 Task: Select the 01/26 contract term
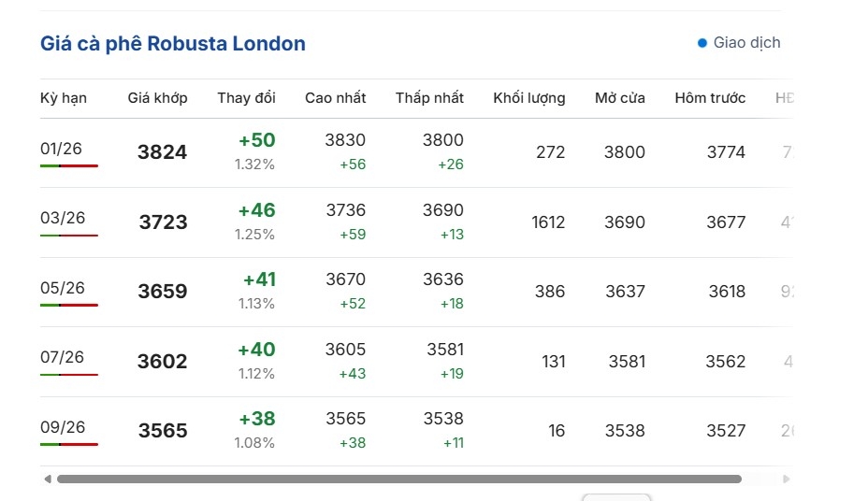62,149
